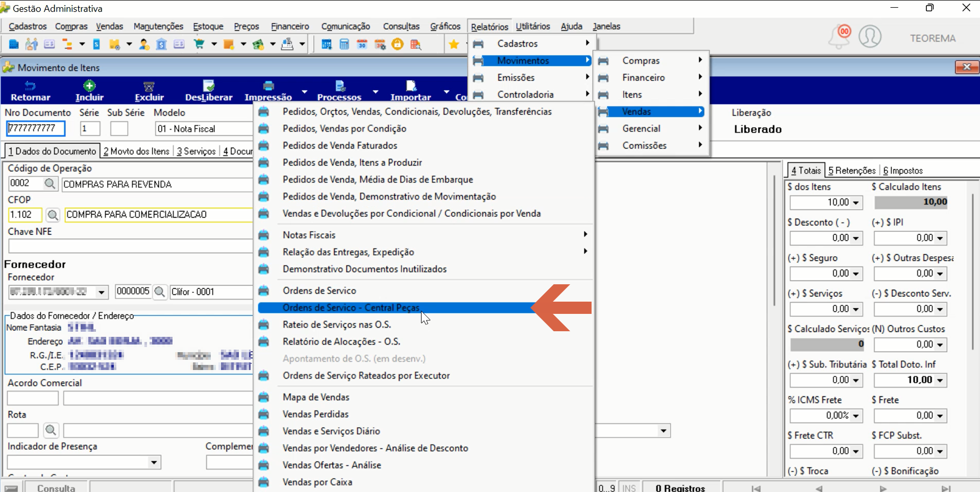Click the Nro Documento input field

click(36, 129)
